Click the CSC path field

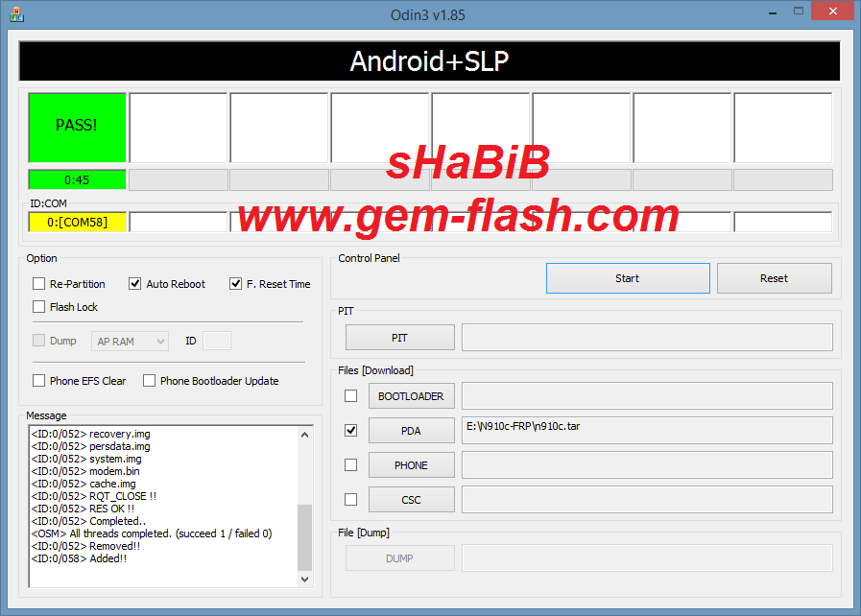pos(647,500)
